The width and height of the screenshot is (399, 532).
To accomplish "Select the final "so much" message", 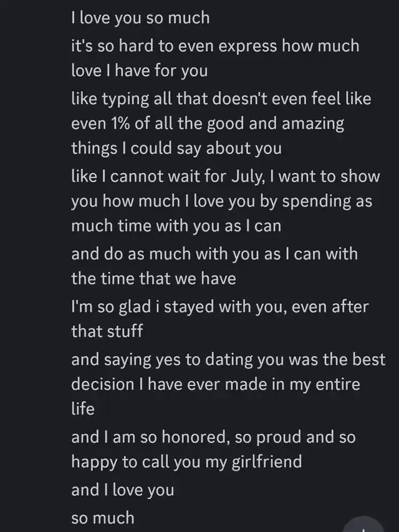I will pyautogui.click(x=103, y=517).
